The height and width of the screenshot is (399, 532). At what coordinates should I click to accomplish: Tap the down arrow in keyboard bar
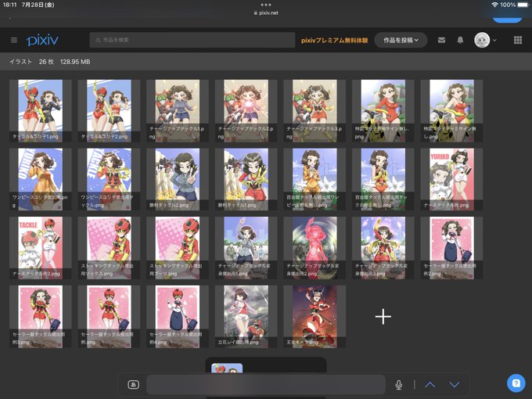point(455,384)
